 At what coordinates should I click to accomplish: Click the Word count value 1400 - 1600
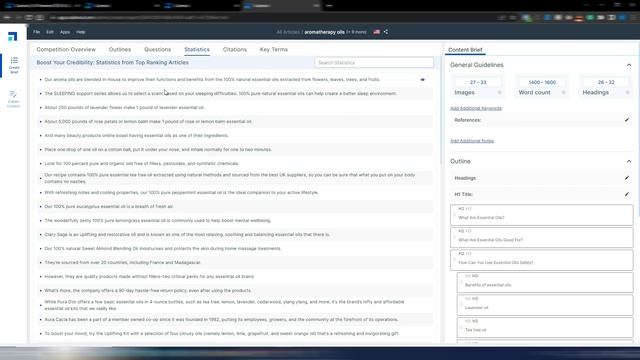point(542,82)
